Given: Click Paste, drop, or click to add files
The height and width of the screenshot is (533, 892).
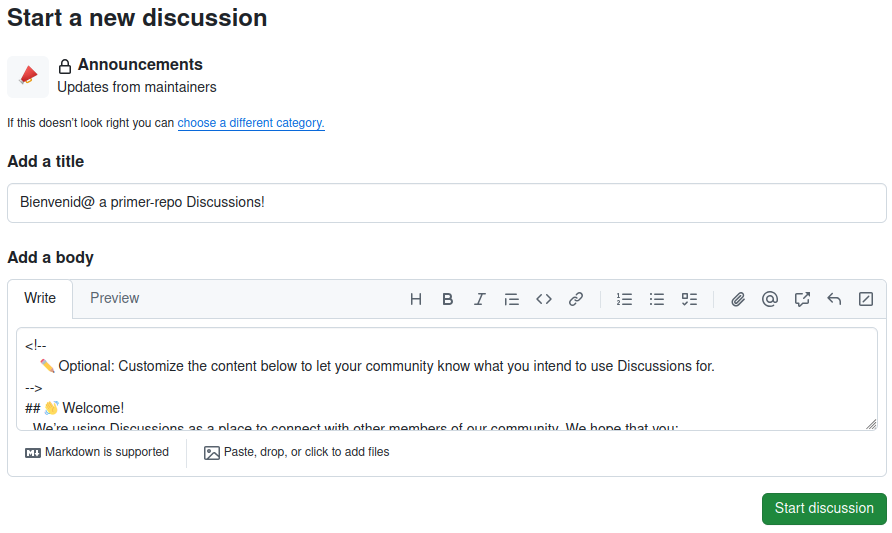Looking at the screenshot, I should click(x=296, y=452).
